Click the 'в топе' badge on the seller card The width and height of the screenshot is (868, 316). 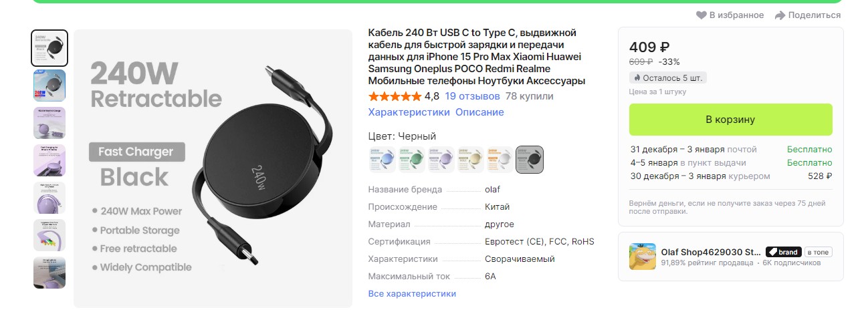tap(819, 252)
